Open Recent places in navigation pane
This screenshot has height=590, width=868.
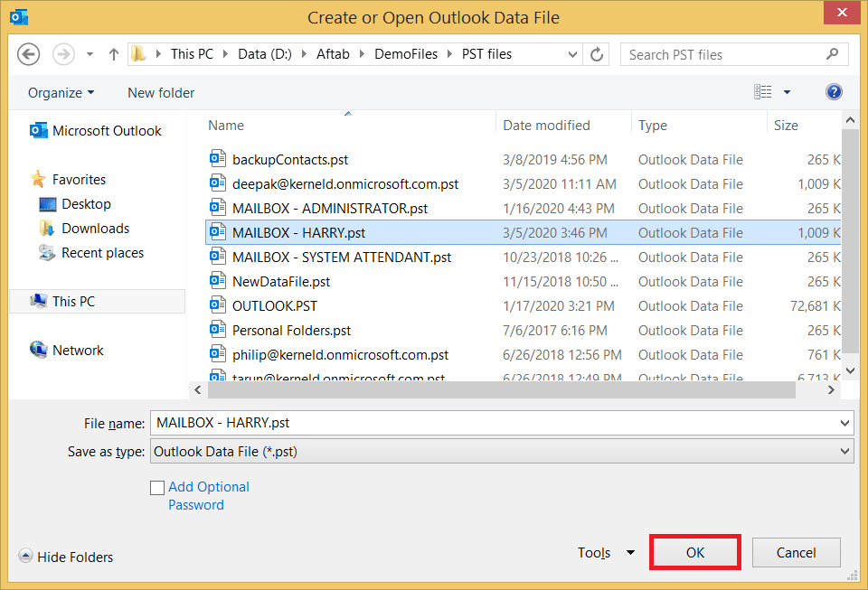point(91,253)
